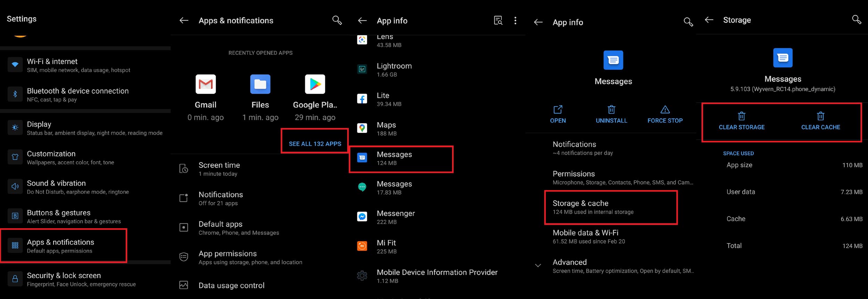This screenshot has width=868, height=299.
Task: Search from the Storage screen
Action: [x=857, y=20]
